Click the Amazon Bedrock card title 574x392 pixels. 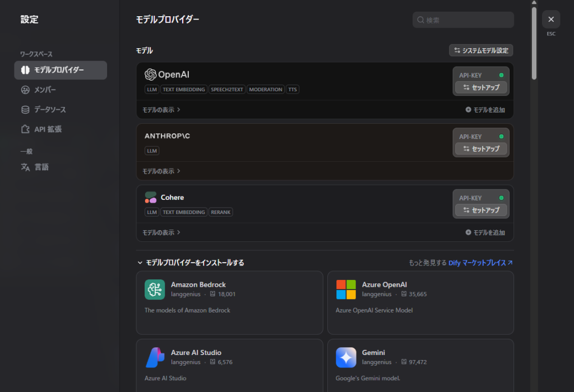coord(198,284)
